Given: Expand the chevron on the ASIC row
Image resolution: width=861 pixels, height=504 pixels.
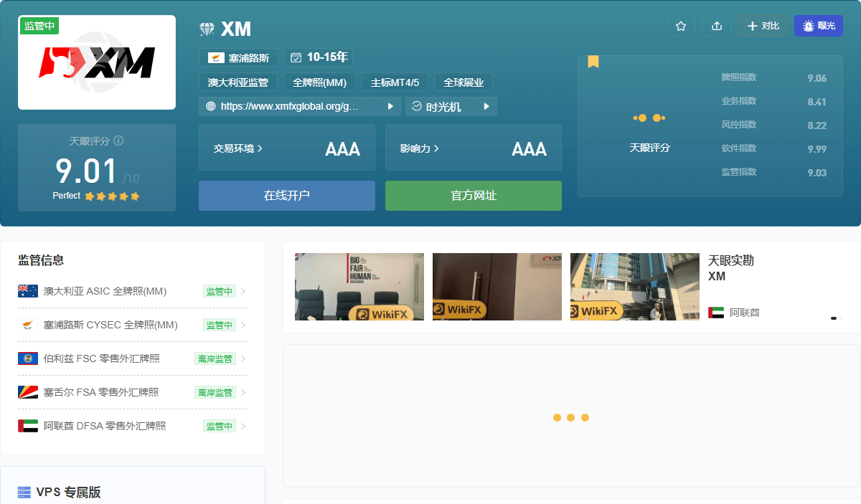Looking at the screenshot, I should tap(243, 291).
